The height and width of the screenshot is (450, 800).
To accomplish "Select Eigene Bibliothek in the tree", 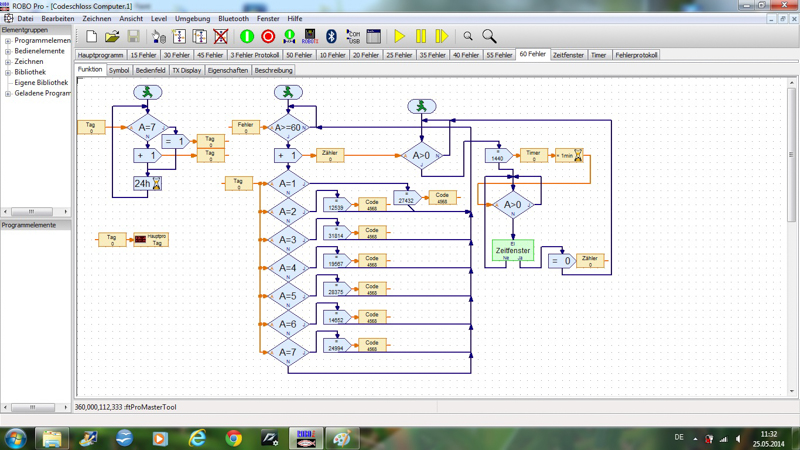I will pyautogui.click(x=40, y=82).
